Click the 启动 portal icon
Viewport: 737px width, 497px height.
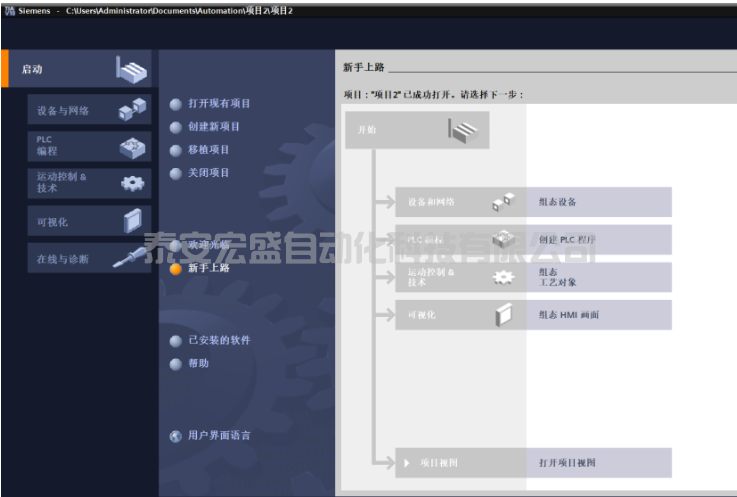tap(131, 71)
